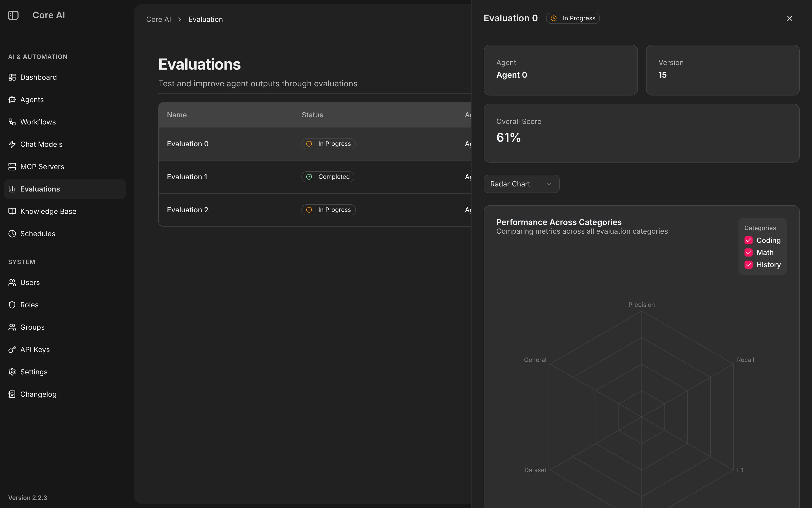Open Schedules from sidebar

[x=65, y=233]
